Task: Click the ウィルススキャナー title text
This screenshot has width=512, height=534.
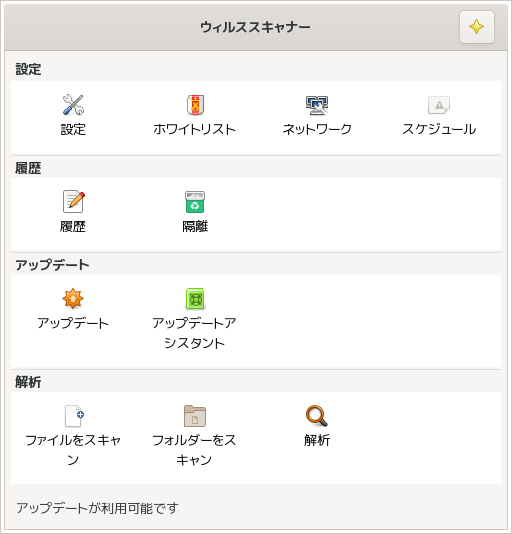Action: 255,27
